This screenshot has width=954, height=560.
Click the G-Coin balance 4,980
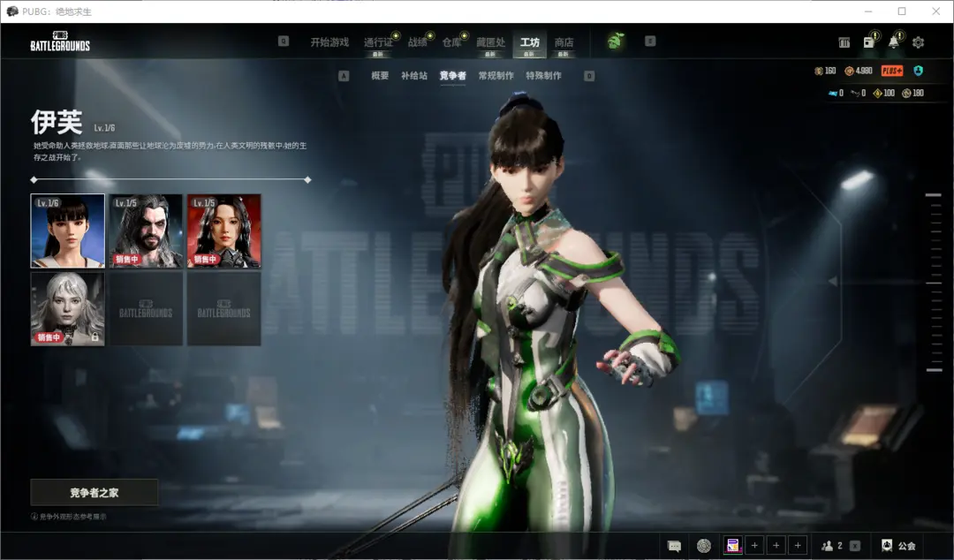point(859,71)
